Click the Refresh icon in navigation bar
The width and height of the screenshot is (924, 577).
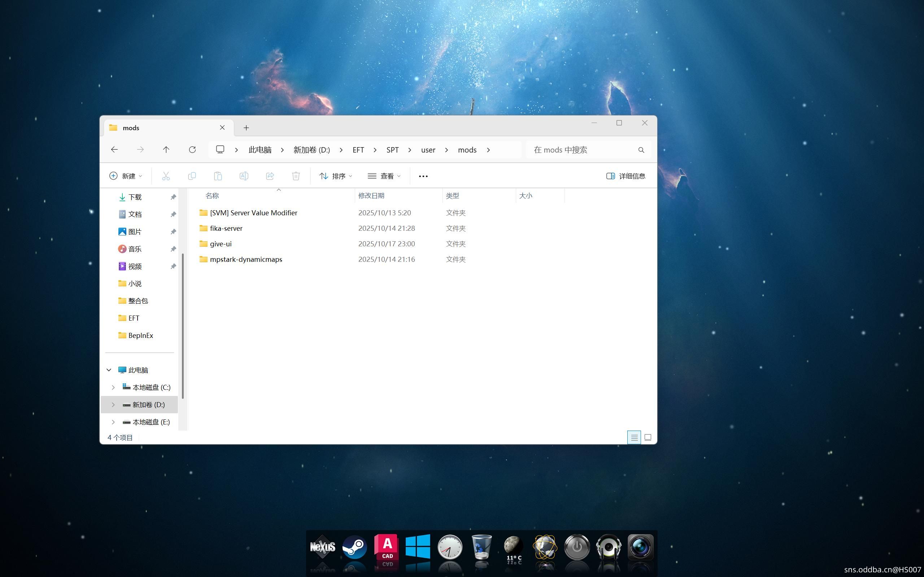[192, 150]
